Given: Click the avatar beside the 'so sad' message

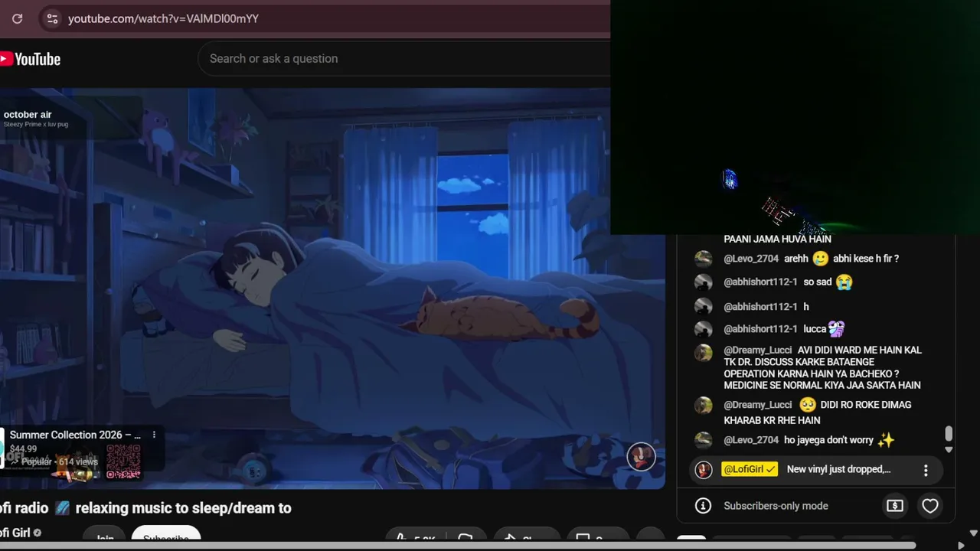Looking at the screenshot, I should pos(703,282).
